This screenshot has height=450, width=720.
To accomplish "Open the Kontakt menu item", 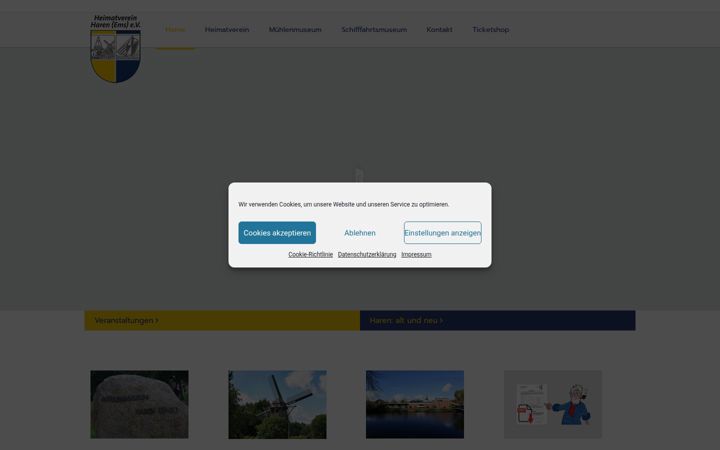I will click(439, 29).
